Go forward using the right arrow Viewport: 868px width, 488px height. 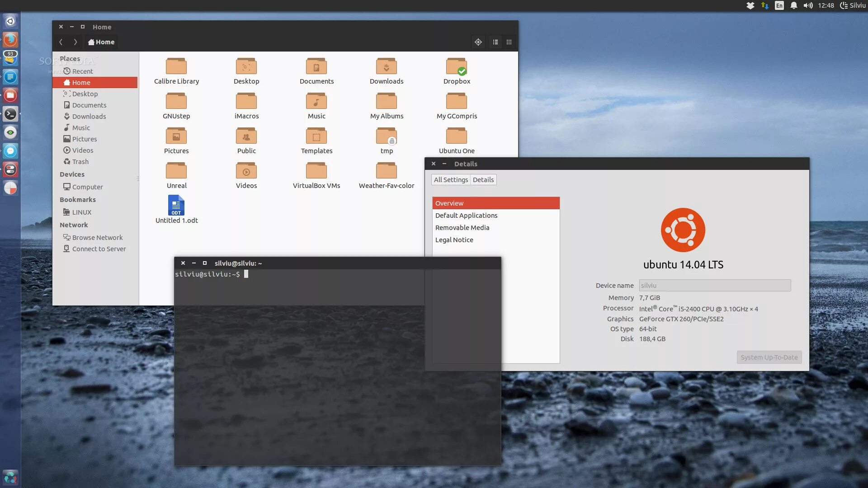75,42
